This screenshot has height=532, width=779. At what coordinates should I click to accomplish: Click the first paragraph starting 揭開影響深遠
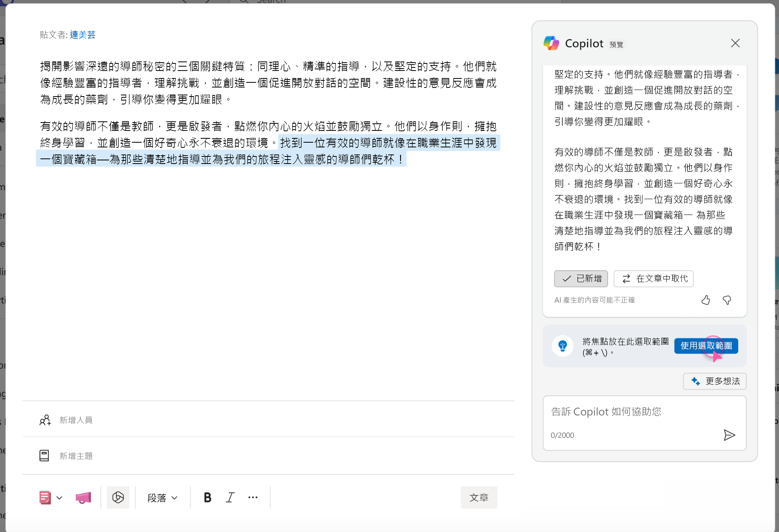pyautogui.click(x=268, y=83)
